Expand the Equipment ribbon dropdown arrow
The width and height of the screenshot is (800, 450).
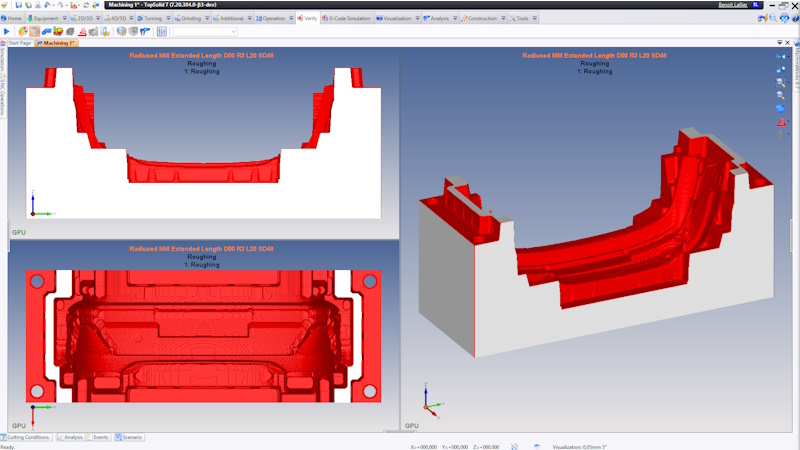click(x=64, y=18)
